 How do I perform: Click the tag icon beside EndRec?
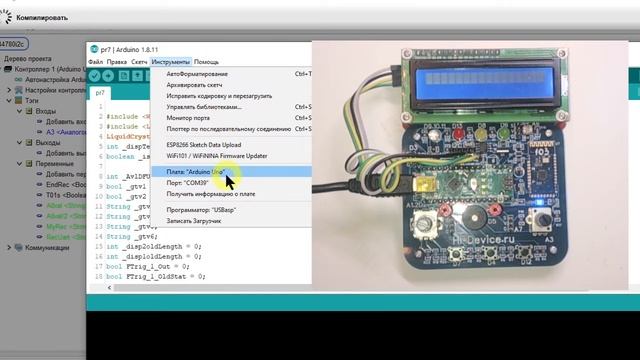pyautogui.click(x=40, y=184)
